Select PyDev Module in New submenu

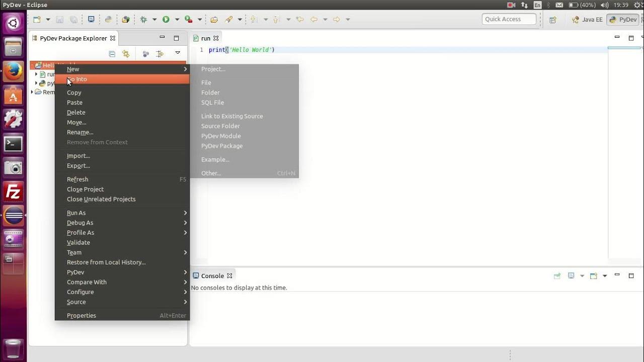click(x=245, y=136)
